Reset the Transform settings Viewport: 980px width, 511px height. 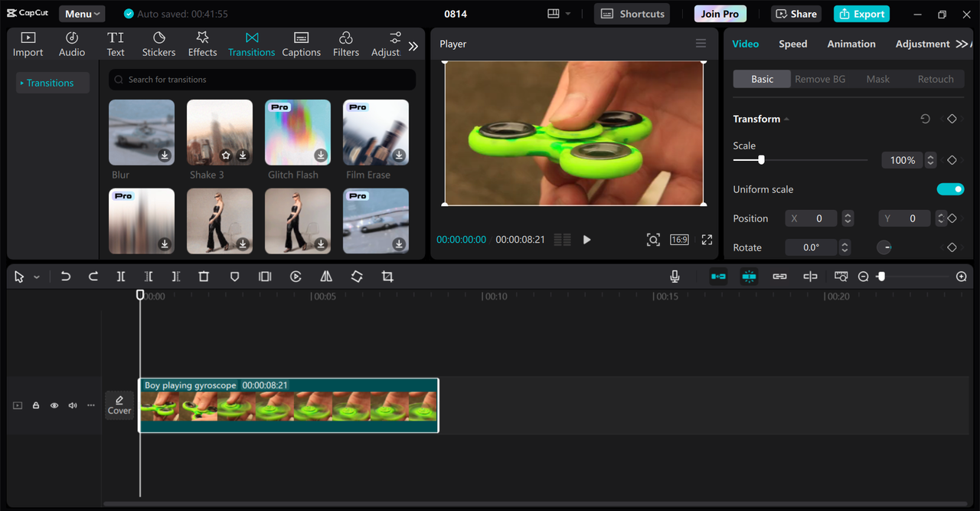tap(925, 119)
